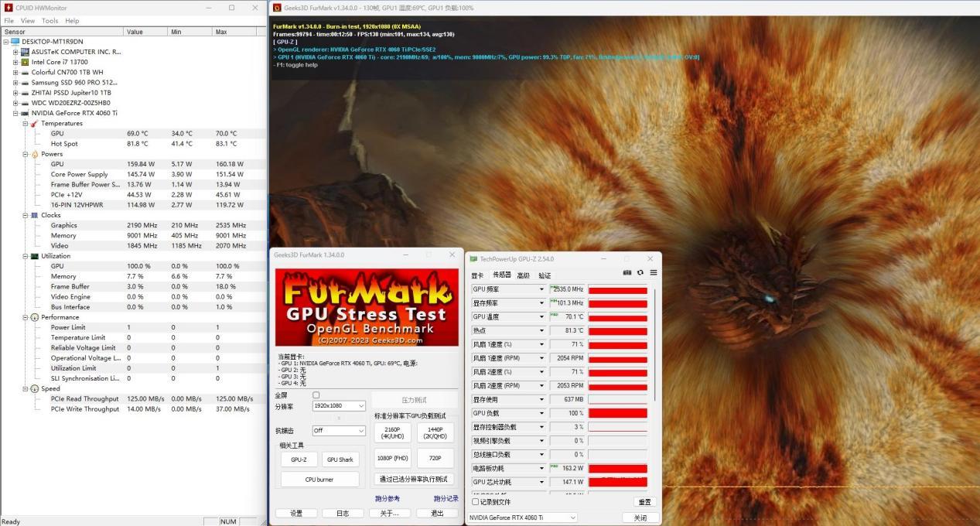Collapse the NVIDIA GeForce RTX 4060 Ti tree node
Viewport: 980px width, 526px height.
click(15, 113)
